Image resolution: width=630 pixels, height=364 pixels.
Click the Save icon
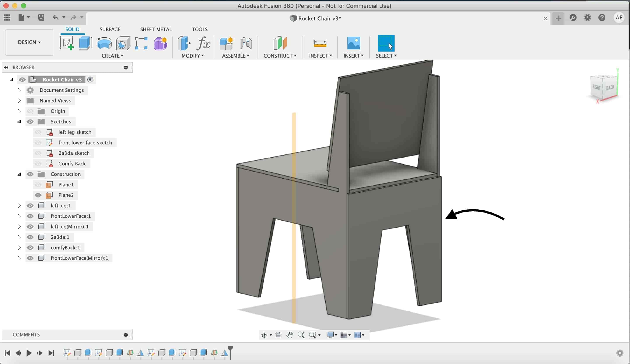click(x=41, y=17)
